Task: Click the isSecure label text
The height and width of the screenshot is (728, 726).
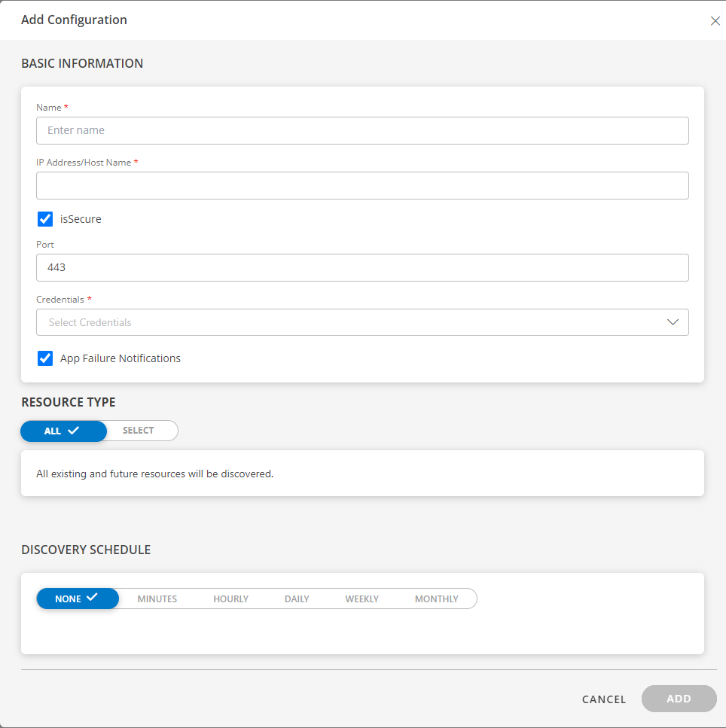Action: 81,219
